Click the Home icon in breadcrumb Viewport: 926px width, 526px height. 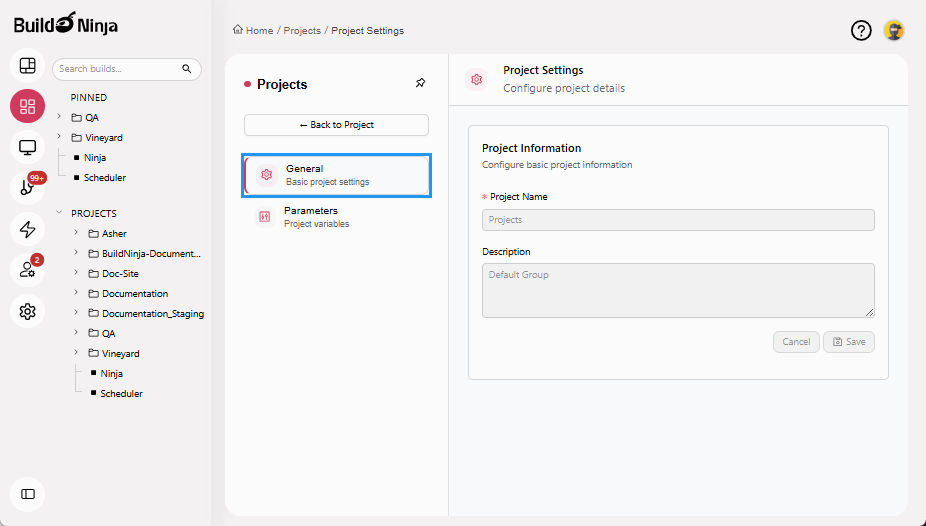tap(237, 30)
